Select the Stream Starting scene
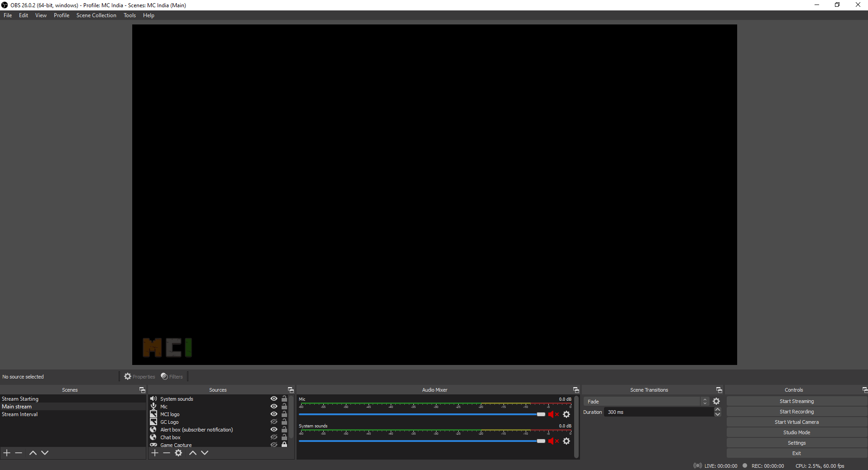The height and width of the screenshot is (470, 868). pos(73,399)
